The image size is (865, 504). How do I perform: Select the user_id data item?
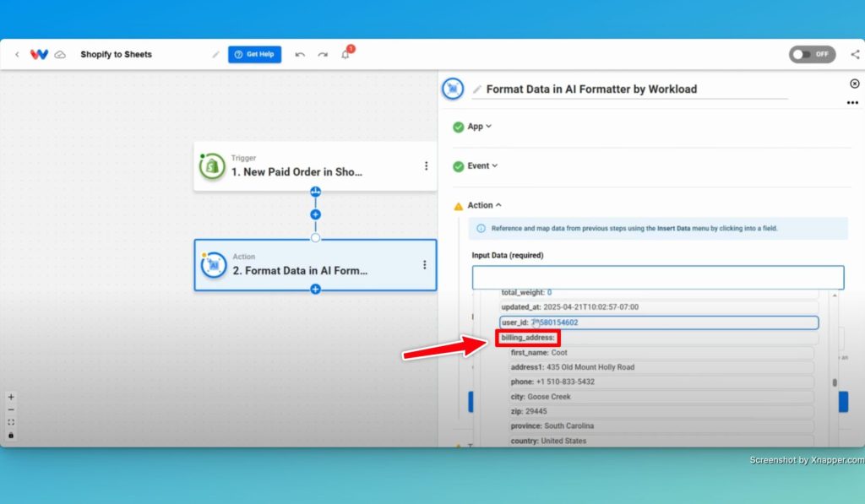click(x=659, y=322)
